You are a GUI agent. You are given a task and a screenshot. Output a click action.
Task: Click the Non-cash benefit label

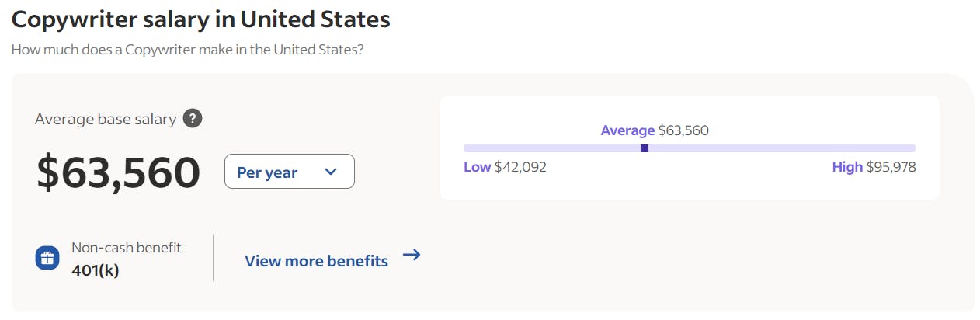127,248
